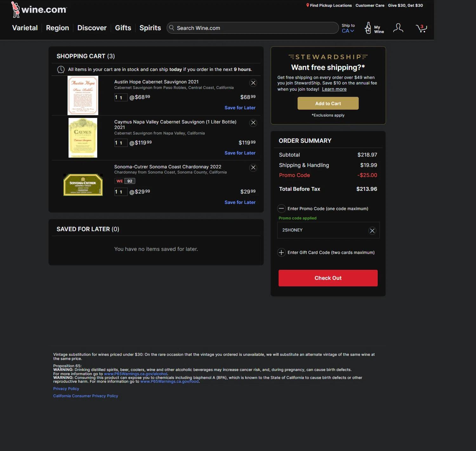Open the shopping cart icon
This screenshot has width=476, height=451.
421,28
